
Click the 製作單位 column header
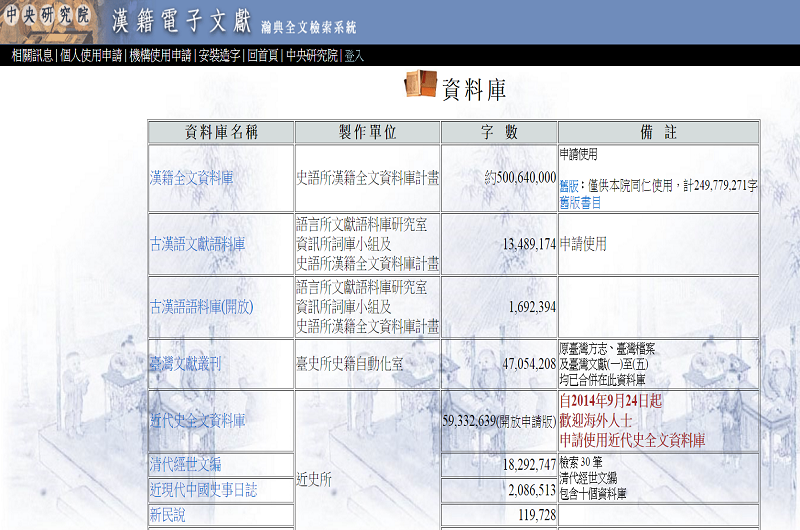tap(367, 133)
